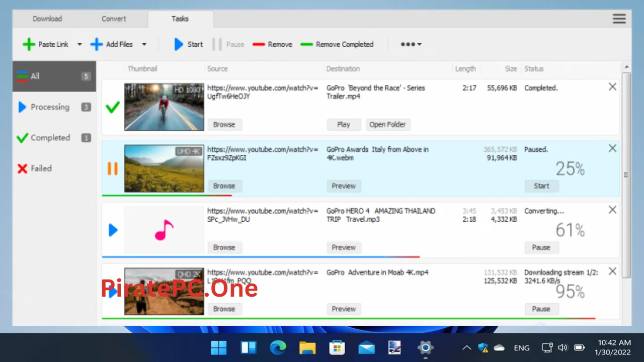The width and height of the screenshot is (644, 362).
Task: Open the hamburger main menu
Action: (x=619, y=19)
